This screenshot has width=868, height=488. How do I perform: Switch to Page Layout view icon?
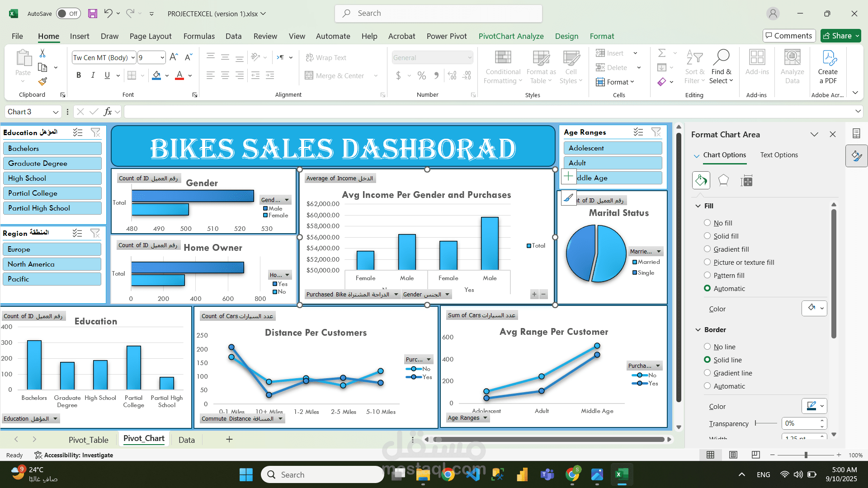tap(733, 455)
